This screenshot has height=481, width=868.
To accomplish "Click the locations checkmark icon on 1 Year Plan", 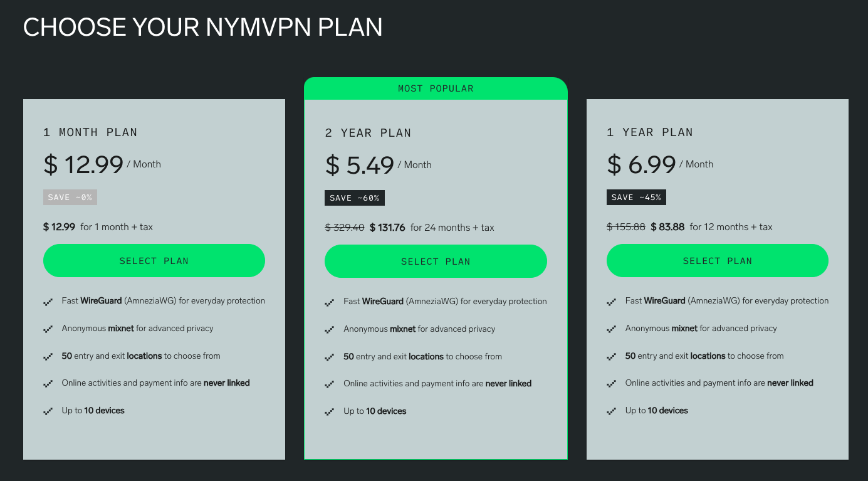I will (612, 356).
